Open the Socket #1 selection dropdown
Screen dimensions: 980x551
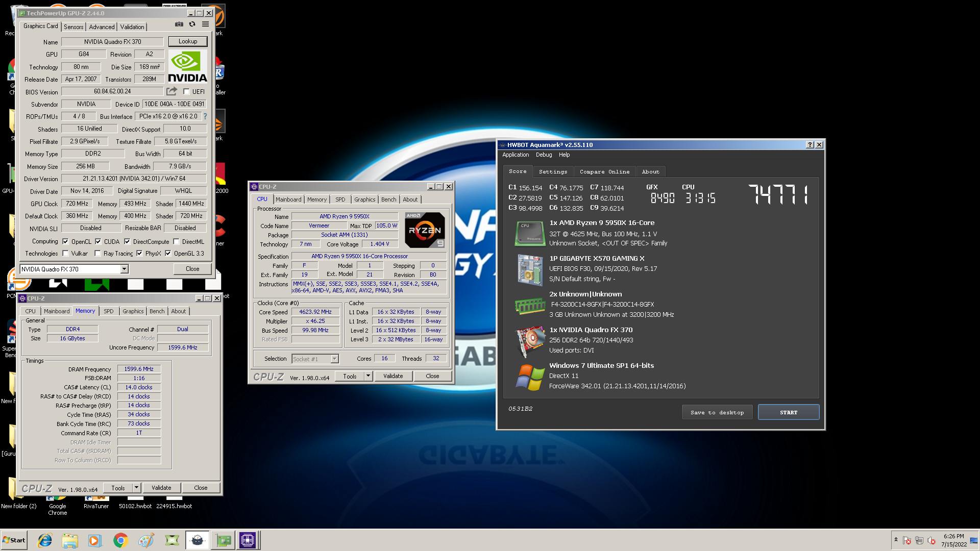(x=334, y=359)
